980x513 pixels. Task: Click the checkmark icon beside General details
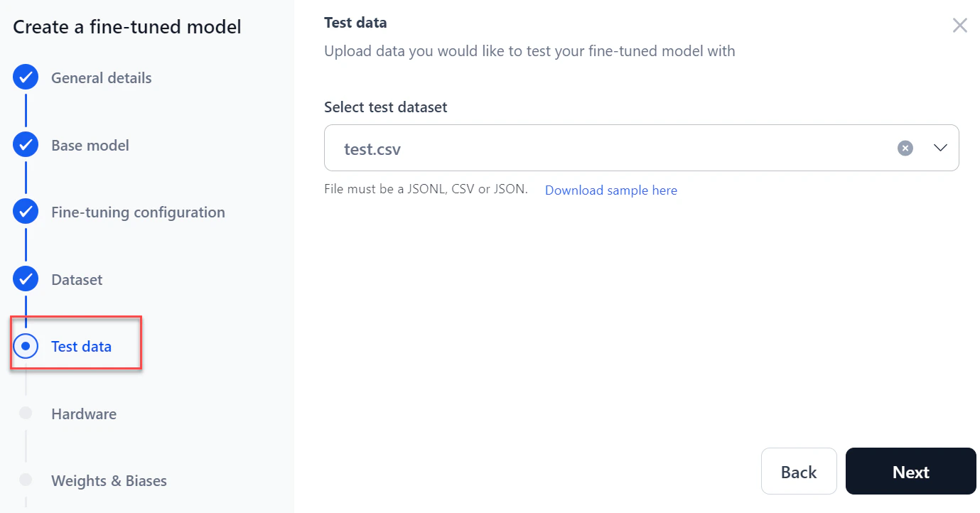26,77
